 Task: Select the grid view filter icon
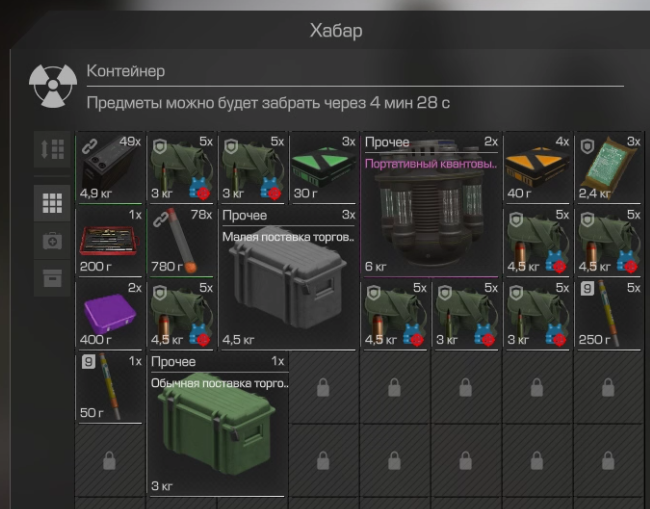(x=52, y=203)
